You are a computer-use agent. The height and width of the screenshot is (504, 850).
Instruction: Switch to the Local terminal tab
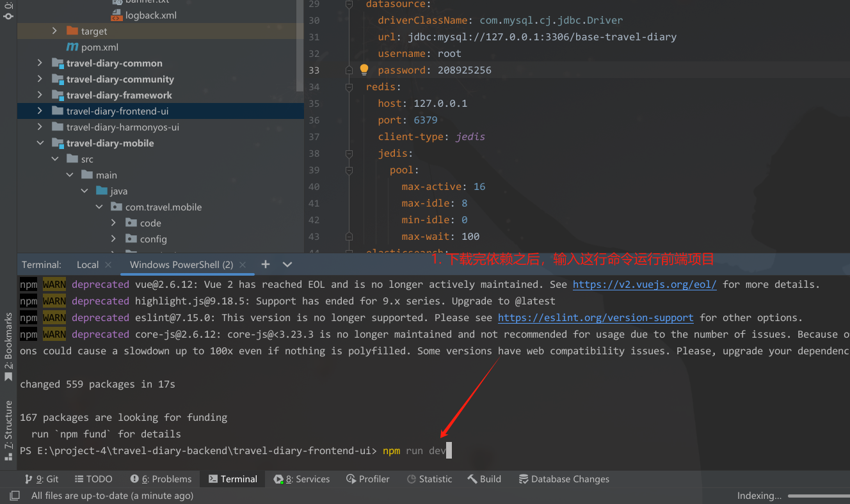(x=88, y=265)
